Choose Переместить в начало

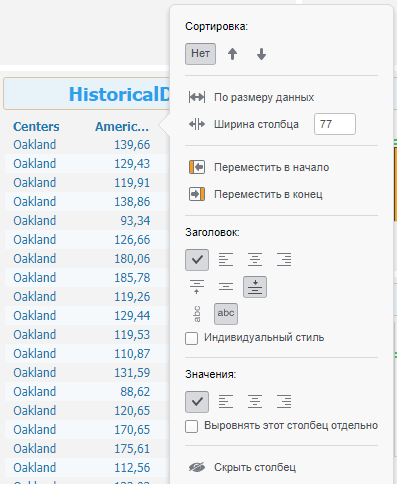(x=259, y=167)
